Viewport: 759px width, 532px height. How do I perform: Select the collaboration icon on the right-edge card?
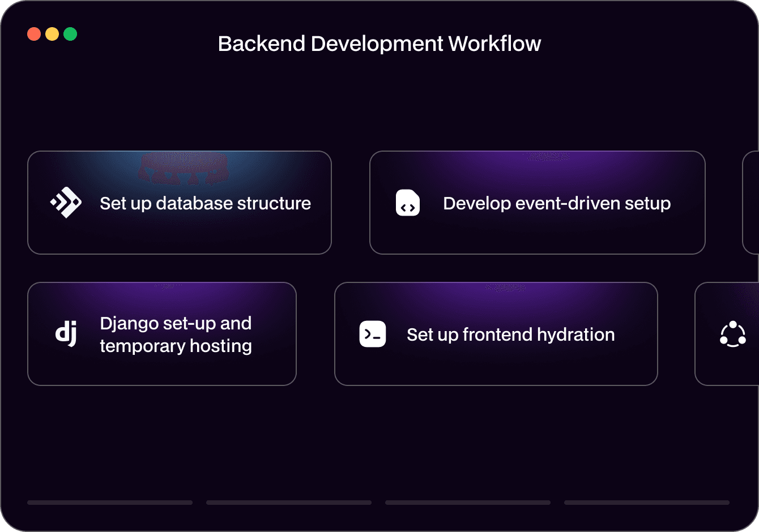click(x=734, y=334)
